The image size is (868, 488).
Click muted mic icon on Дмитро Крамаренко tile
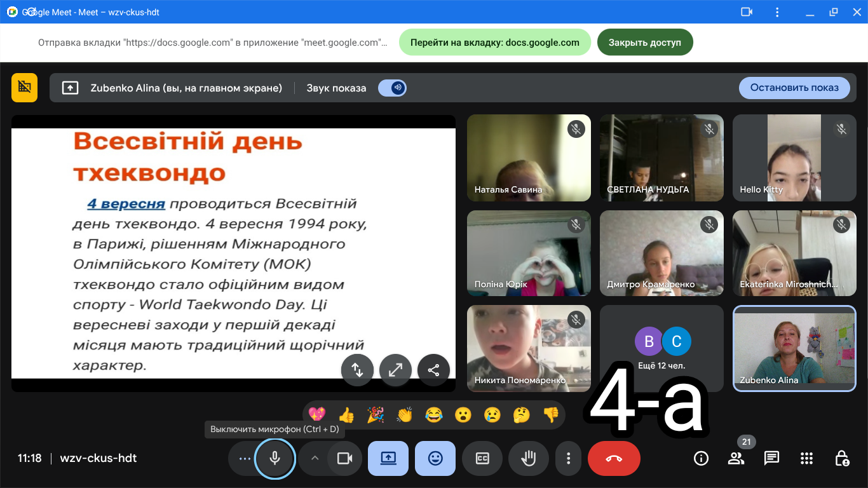coord(709,224)
